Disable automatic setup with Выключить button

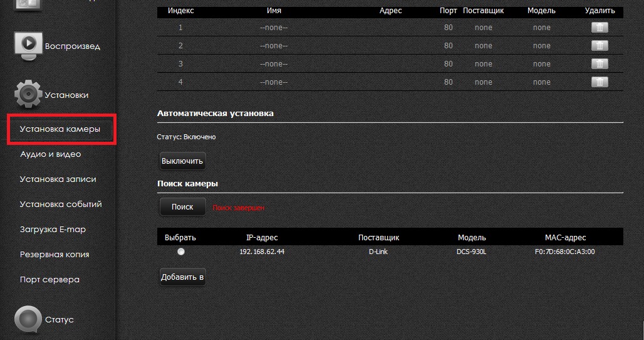[182, 161]
